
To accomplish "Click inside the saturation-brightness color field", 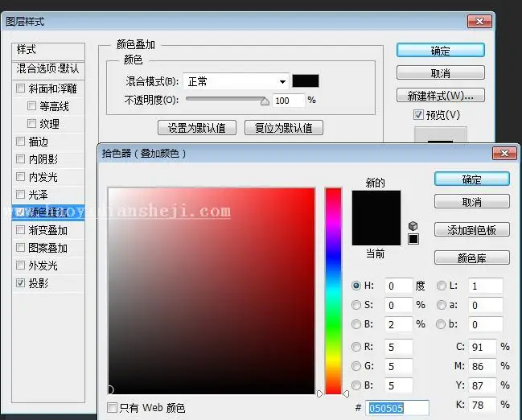I will 212,290.
